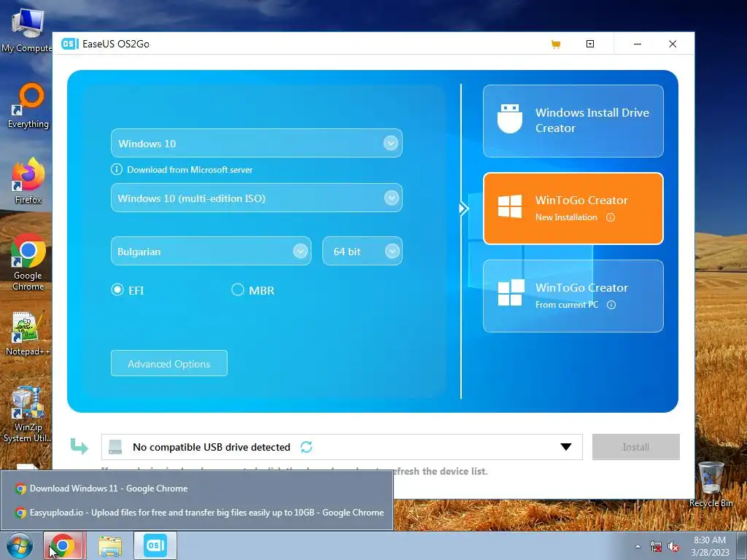
Task: Open the 64 bit architecture dropdown
Action: click(392, 251)
